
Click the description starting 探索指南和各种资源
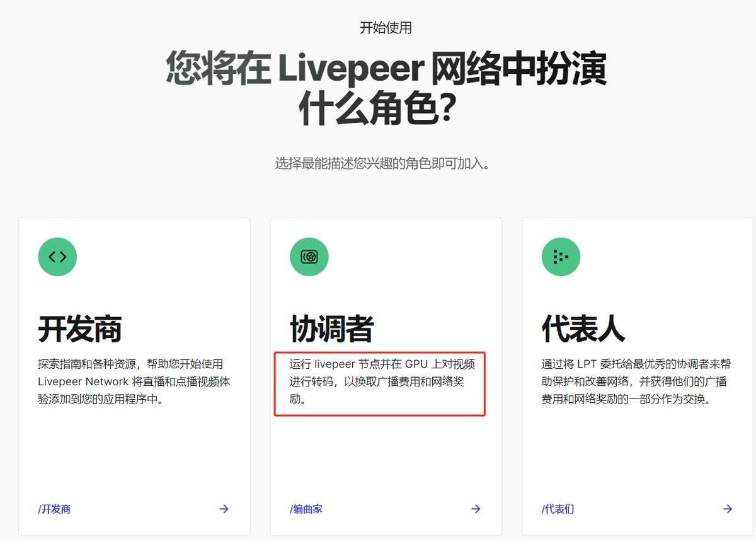coord(134,381)
